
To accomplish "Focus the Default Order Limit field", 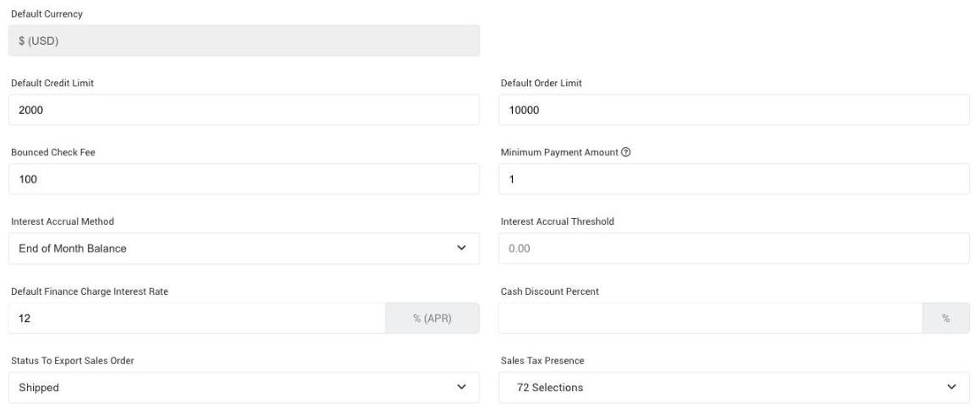I will 734,110.
